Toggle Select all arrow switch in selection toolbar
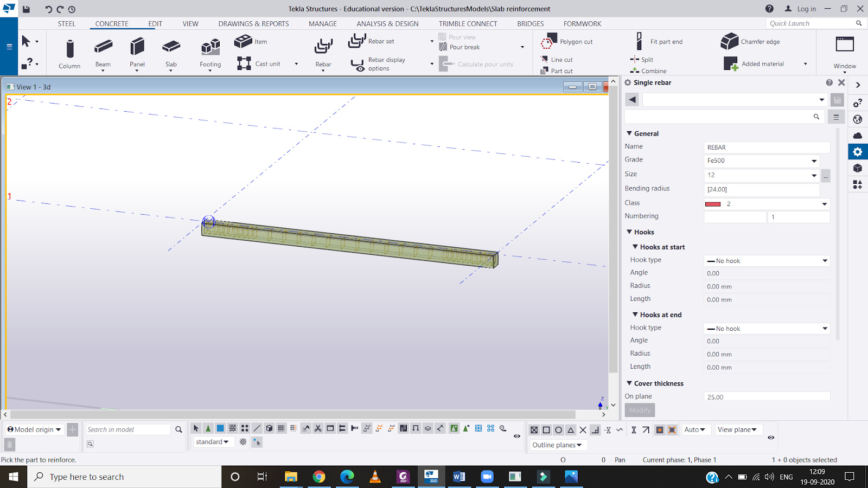 tap(196, 428)
